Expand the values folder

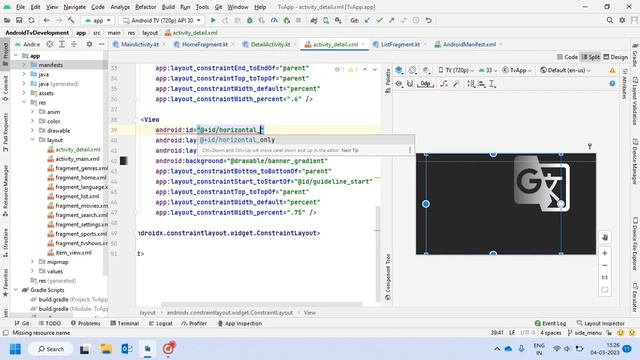32,271
